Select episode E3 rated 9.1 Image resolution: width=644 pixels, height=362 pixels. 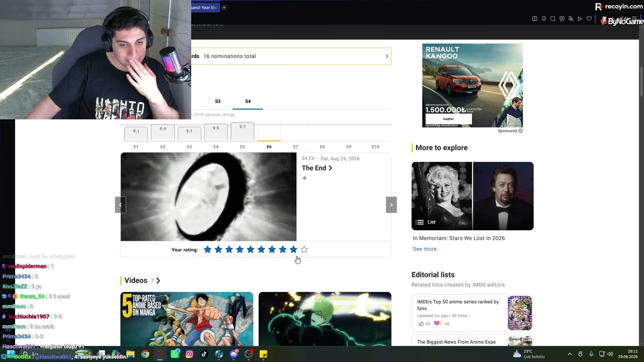point(189,134)
